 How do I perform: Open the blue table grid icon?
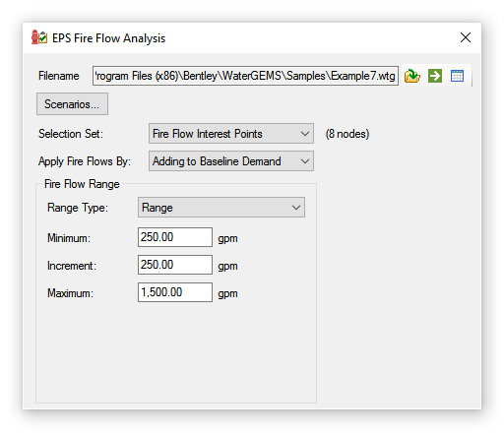457,76
